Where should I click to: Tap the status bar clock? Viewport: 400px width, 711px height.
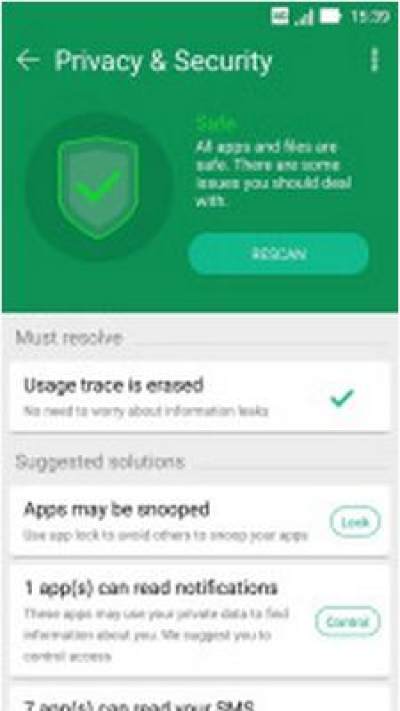click(370, 17)
